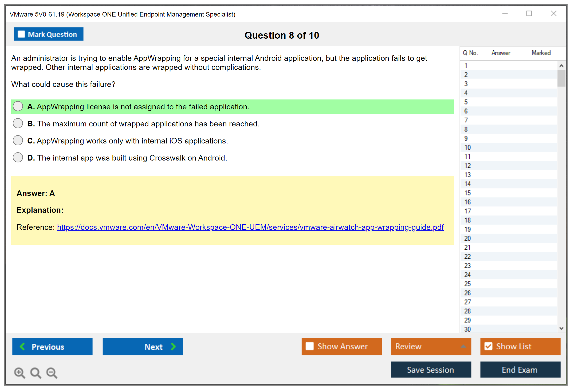Click the zoom in magnifier icon
This screenshot has width=574, height=392.
click(x=19, y=373)
